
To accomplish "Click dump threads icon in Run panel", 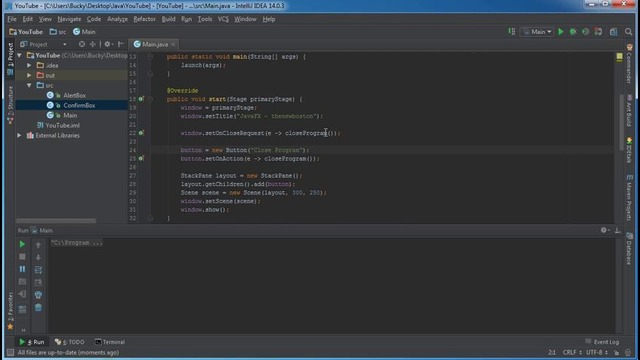I will 22,282.
